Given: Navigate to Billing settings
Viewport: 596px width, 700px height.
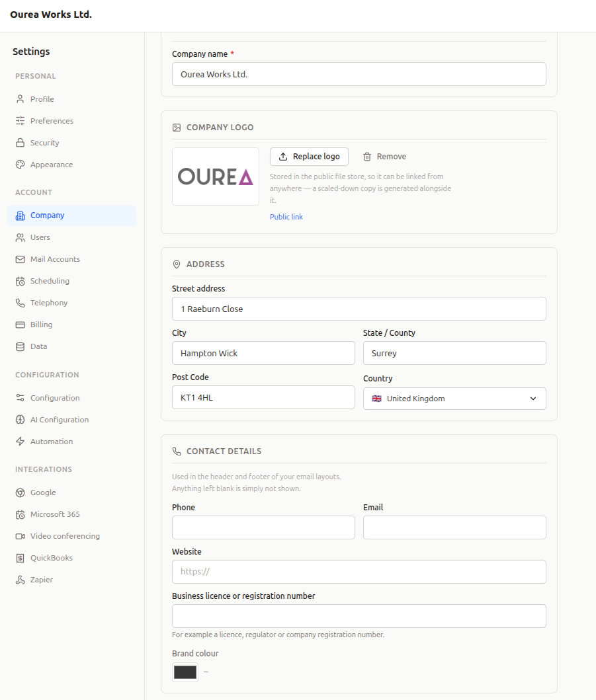Looking at the screenshot, I should 71,325.
